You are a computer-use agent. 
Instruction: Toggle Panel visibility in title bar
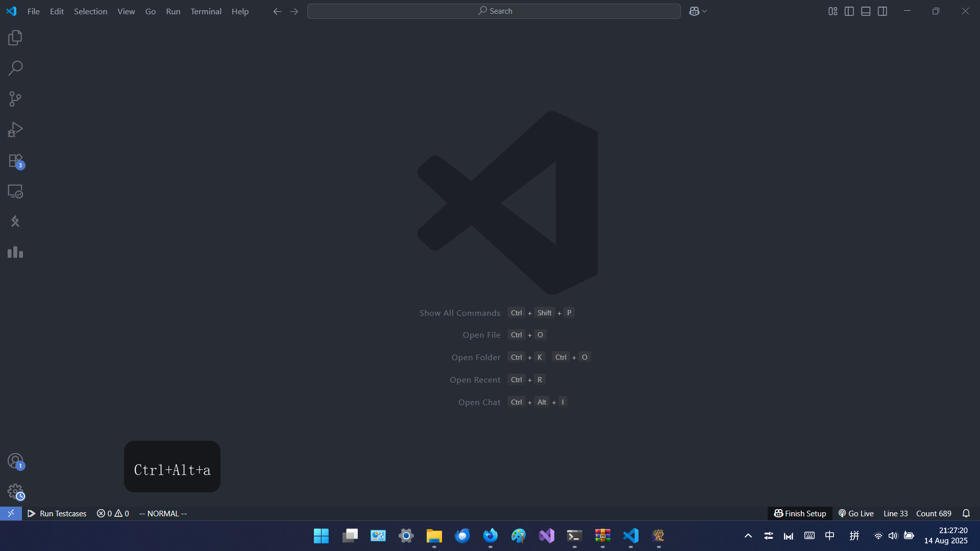[866, 11]
